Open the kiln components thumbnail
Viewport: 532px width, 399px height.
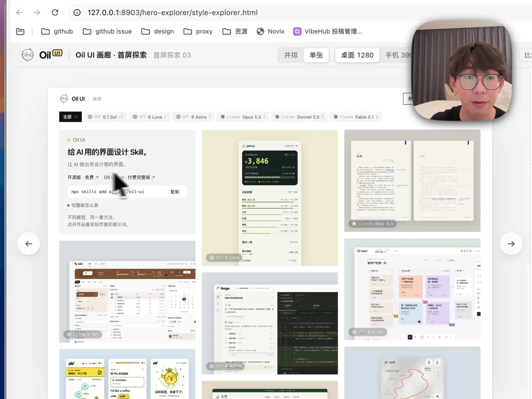pyautogui.click(x=127, y=292)
